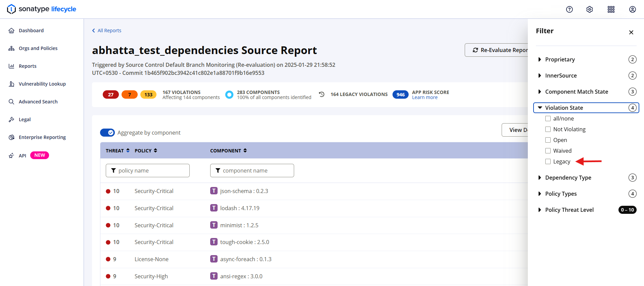Open the minimist : 1.2.5 row

314,225
